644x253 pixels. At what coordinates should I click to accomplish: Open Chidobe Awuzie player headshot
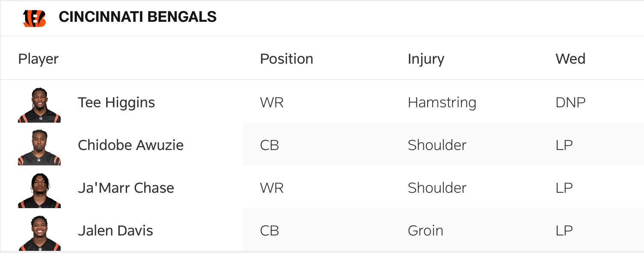[39, 147]
